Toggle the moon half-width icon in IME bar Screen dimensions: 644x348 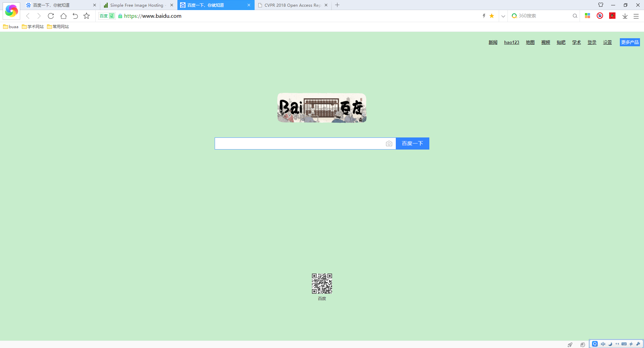(x=610, y=344)
